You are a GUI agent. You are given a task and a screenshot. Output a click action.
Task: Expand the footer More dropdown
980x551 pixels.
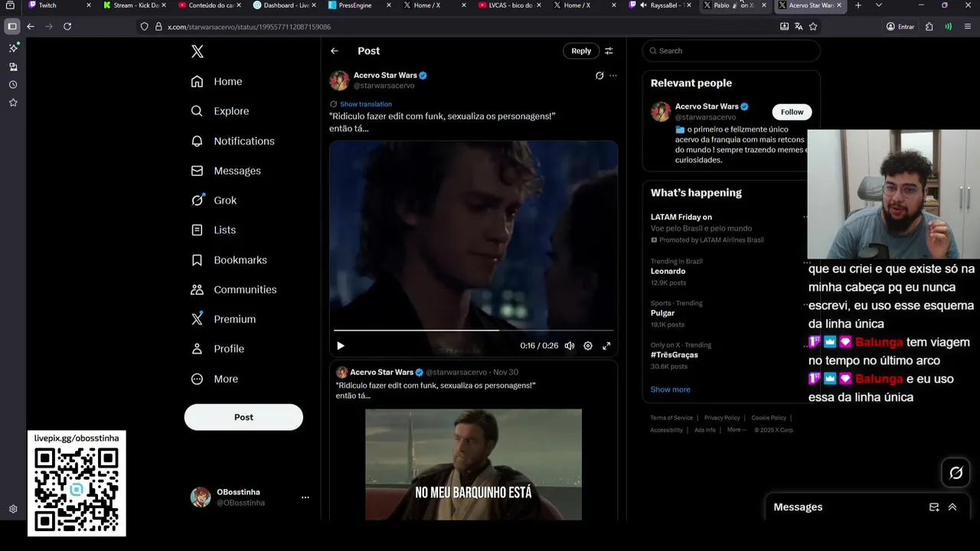736,430
